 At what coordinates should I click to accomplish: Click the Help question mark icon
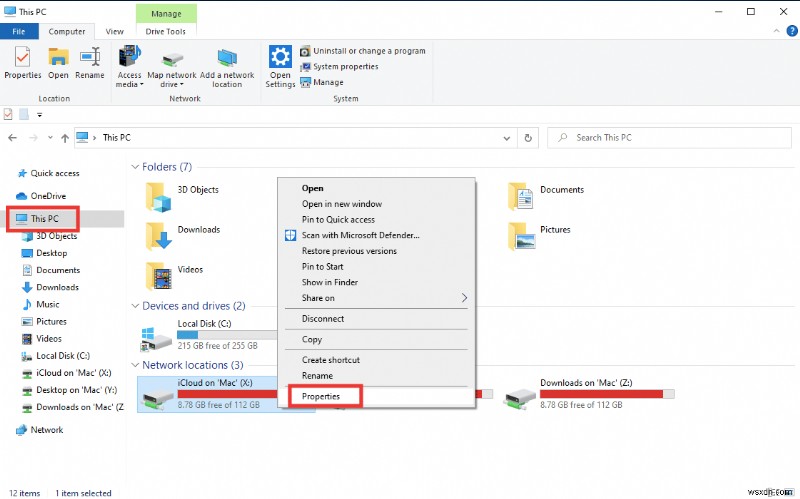coord(792,31)
